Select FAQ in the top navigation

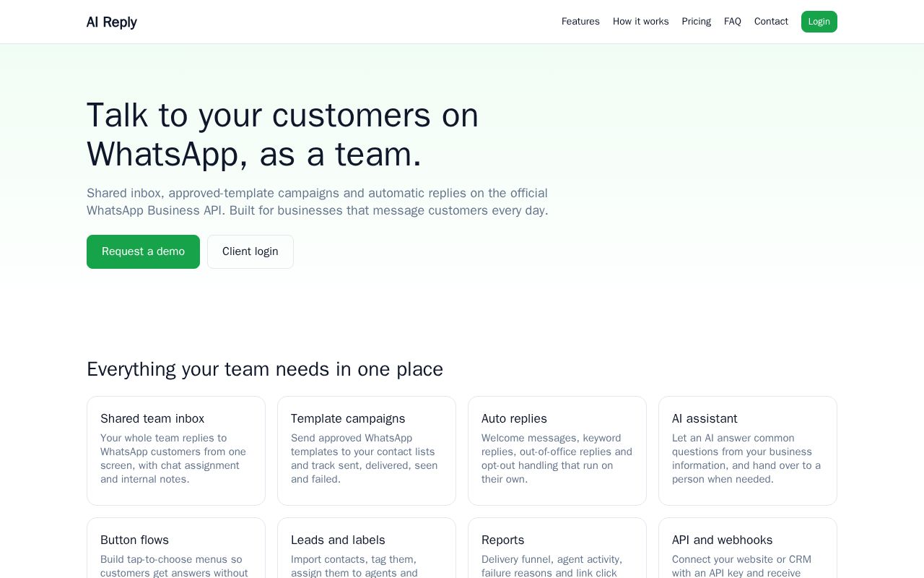(732, 22)
